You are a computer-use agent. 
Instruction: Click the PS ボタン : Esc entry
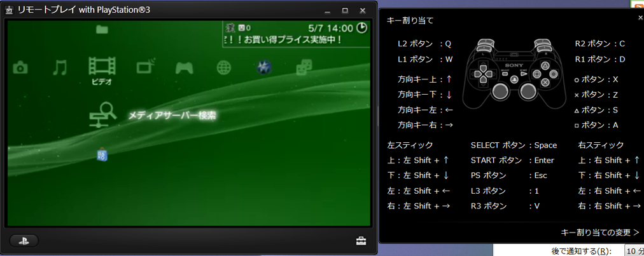click(x=509, y=175)
